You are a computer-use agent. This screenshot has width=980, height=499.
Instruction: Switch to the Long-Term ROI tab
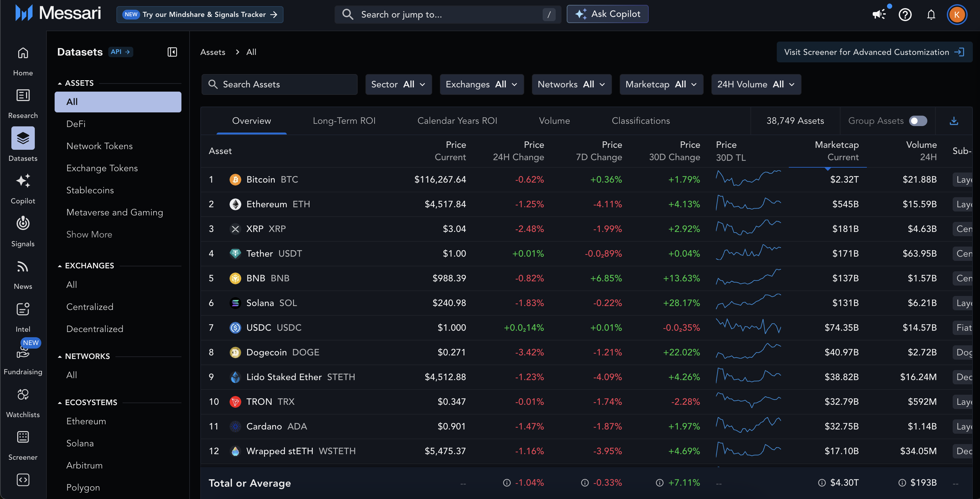point(344,121)
